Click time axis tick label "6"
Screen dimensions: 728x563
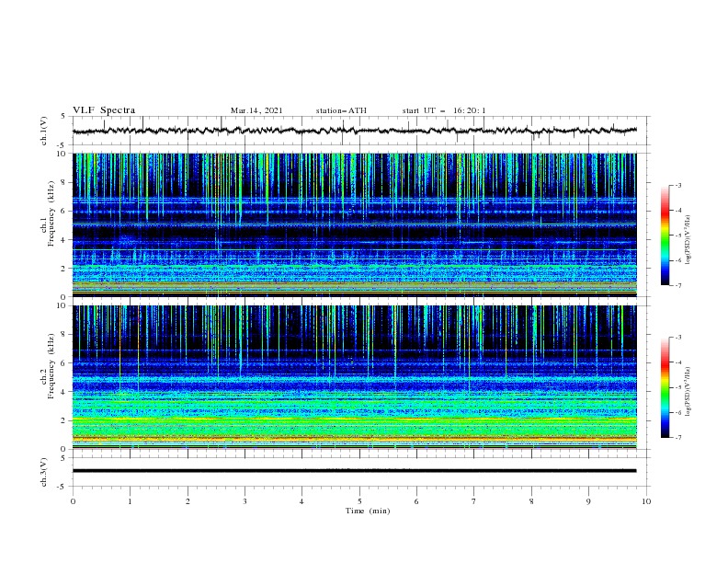(416, 501)
